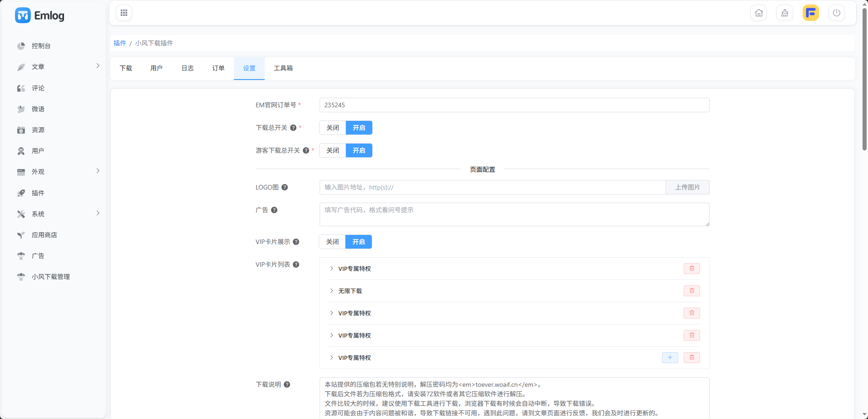Image resolution: width=868 pixels, height=419 pixels.
Task: Open the 工具箱 tab
Action: [x=283, y=68]
